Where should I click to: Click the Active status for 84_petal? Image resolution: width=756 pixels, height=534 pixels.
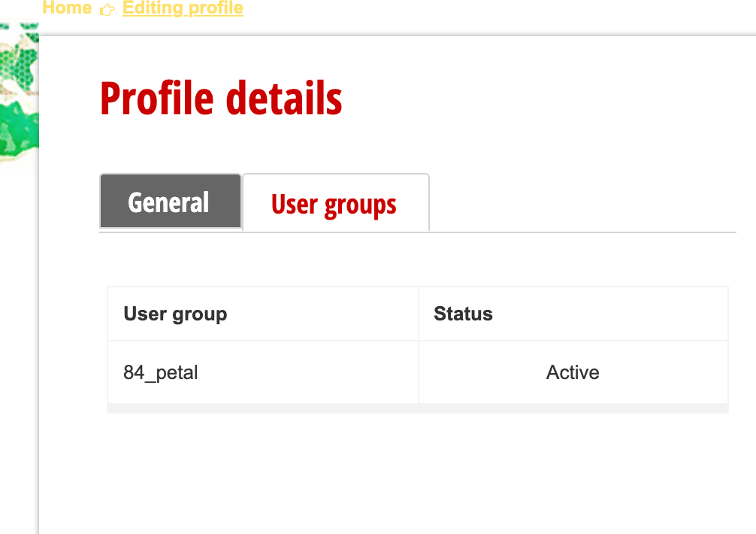click(x=573, y=372)
